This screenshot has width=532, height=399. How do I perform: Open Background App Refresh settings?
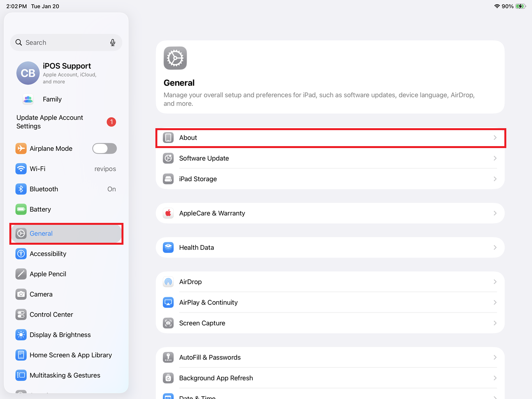pos(330,378)
